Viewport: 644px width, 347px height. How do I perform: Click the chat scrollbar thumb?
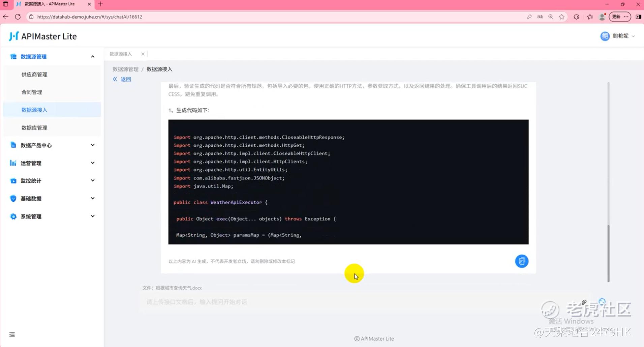coord(608,253)
